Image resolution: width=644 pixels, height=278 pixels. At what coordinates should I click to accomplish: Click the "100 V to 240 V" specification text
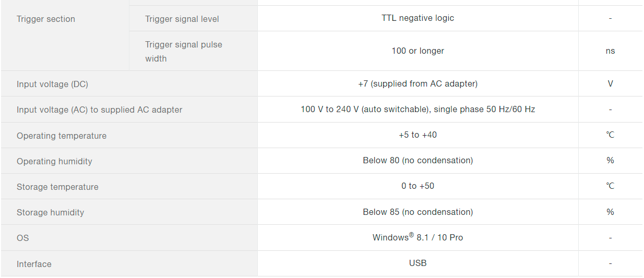click(418, 109)
